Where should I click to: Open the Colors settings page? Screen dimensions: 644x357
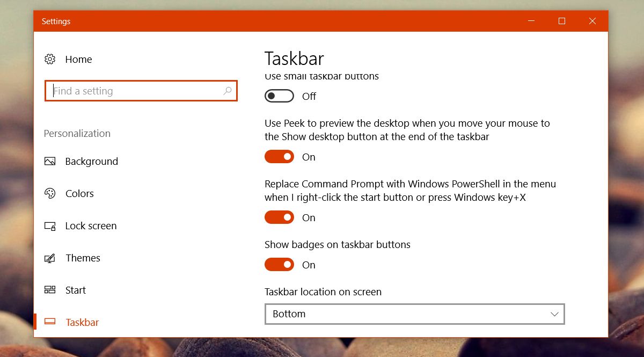tap(79, 193)
